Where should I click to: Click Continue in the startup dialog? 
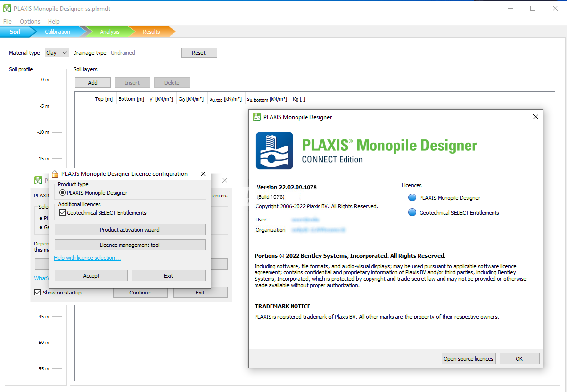click(140, 293)
